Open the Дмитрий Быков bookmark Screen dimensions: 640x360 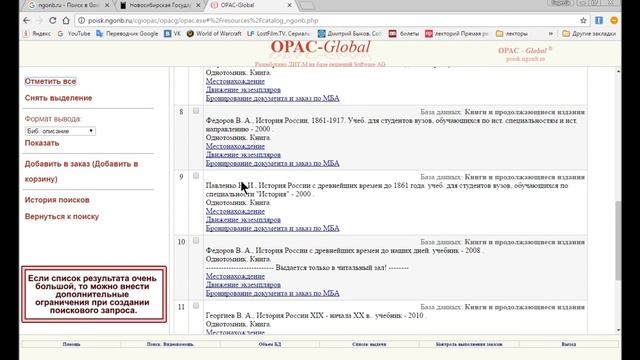[349, 33]
